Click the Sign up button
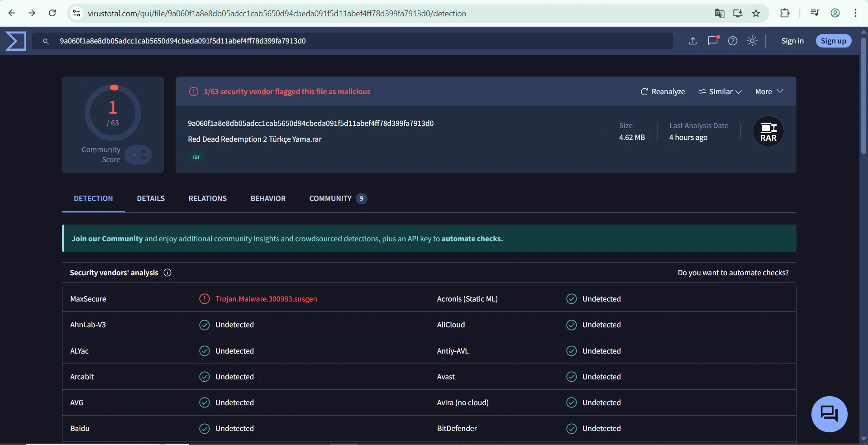Viewport: 868px width, 445px height. click(x=834, y=41)
